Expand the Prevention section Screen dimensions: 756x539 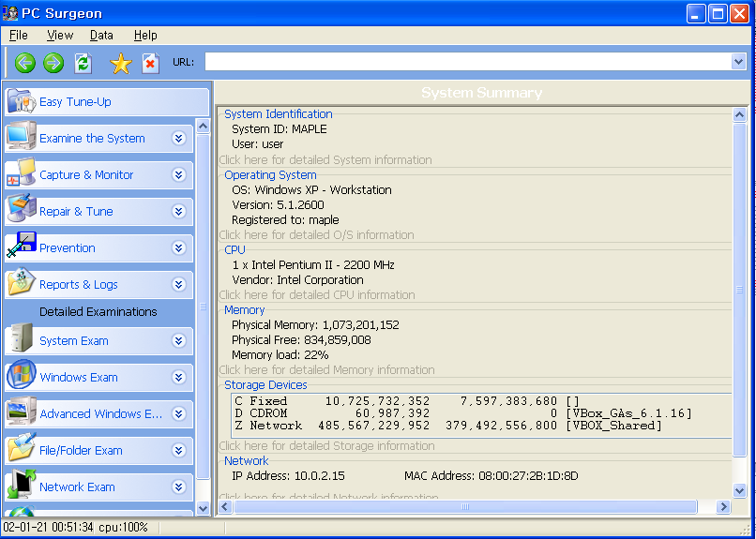(x=178, y=248)
